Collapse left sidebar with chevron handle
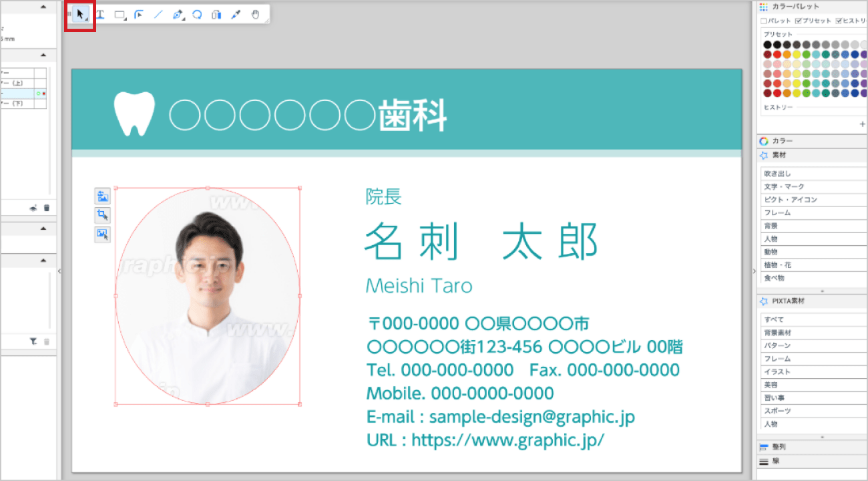Screen dimensions: 868x481 (59, 271)
